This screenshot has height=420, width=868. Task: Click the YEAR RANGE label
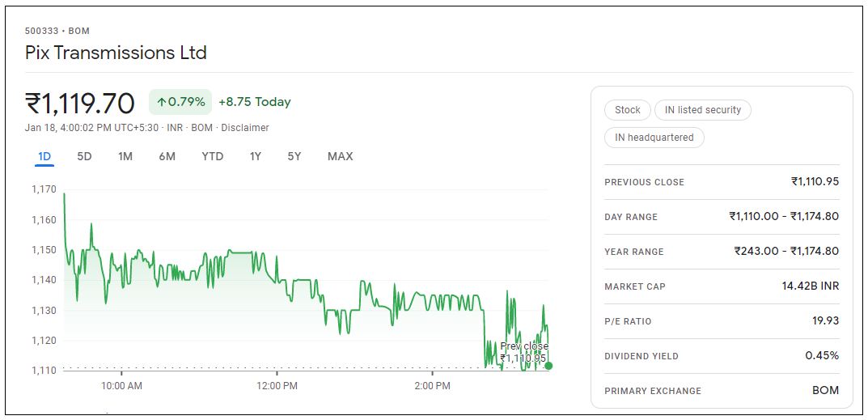coord(634,252)
